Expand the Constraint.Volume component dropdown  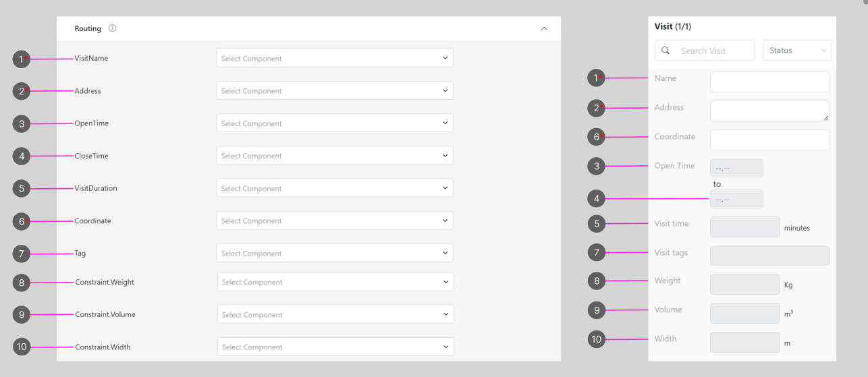point(335,314)
